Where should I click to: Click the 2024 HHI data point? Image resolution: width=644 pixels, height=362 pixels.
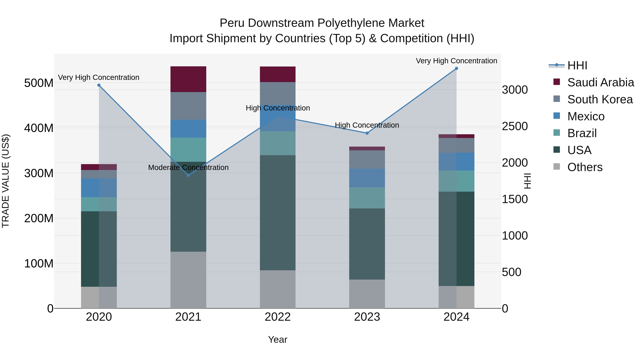point(457,68)
